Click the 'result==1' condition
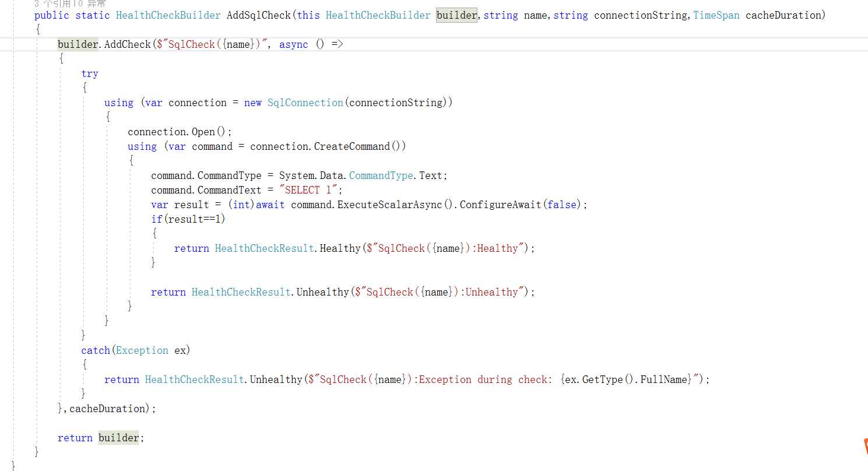Image resolution: width=868 pixels, height=471 pixels. (195, 219)
